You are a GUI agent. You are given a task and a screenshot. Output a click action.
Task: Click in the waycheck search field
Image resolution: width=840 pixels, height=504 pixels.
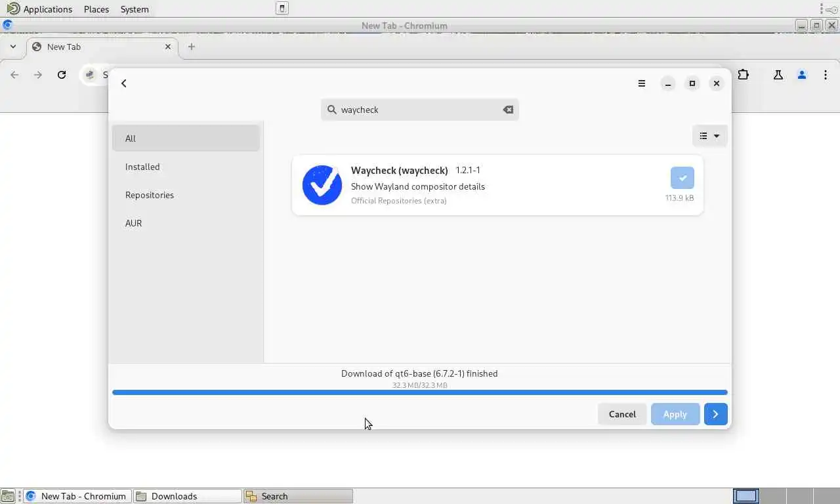point(420,110)
